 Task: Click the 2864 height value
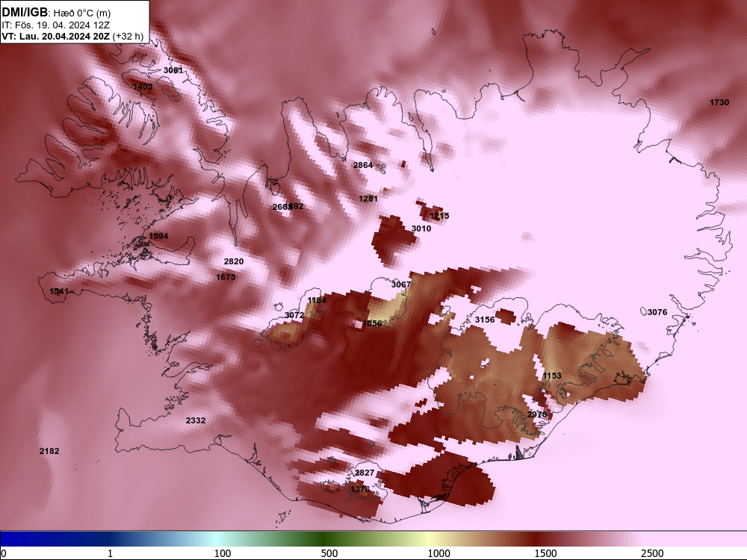[363, 165]
